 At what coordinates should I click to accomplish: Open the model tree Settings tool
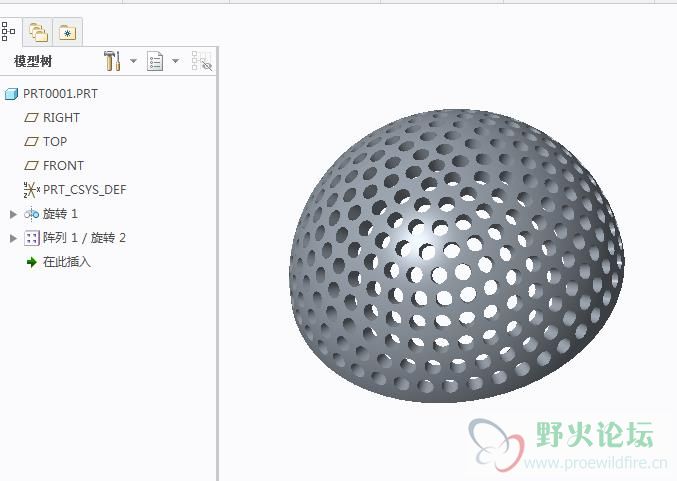point(112,61)
